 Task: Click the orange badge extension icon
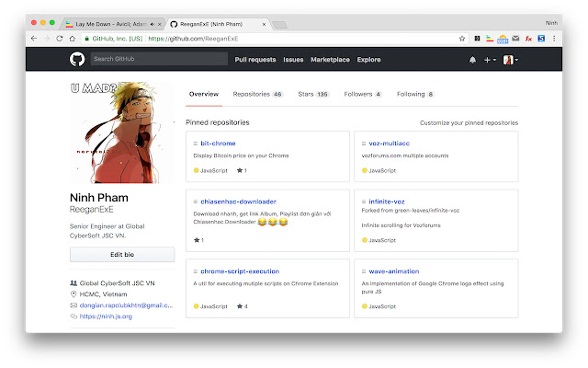pos(503,39)
